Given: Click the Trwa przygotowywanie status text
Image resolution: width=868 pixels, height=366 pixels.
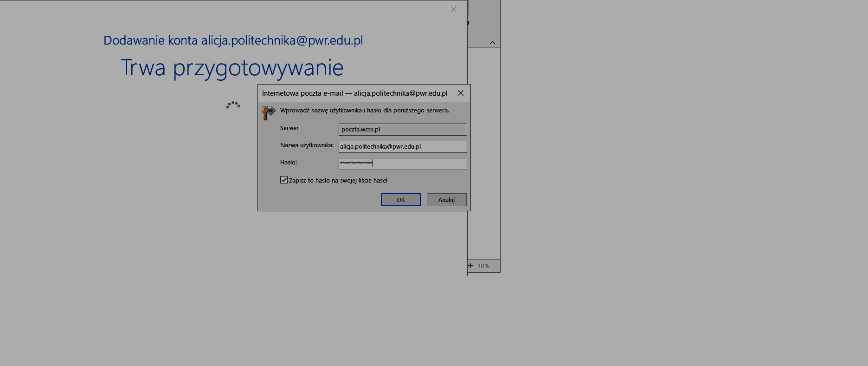Looking at the screenshot, I should 232,68.
